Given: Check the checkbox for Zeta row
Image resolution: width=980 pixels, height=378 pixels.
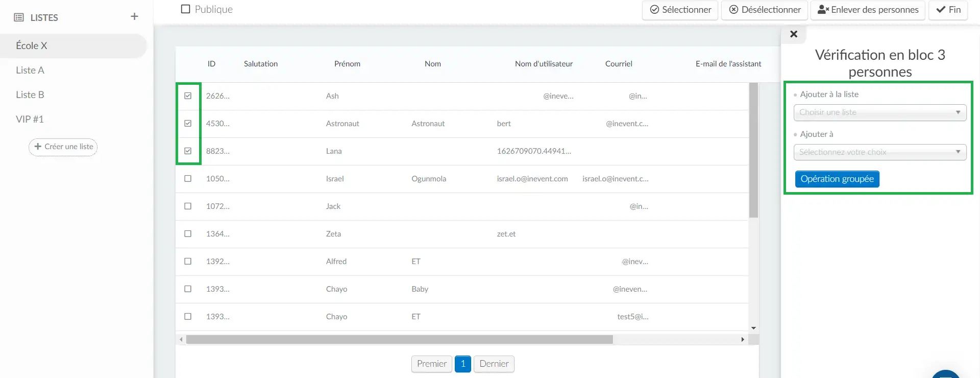Looking at the screenshot, I should click(188, 234).
